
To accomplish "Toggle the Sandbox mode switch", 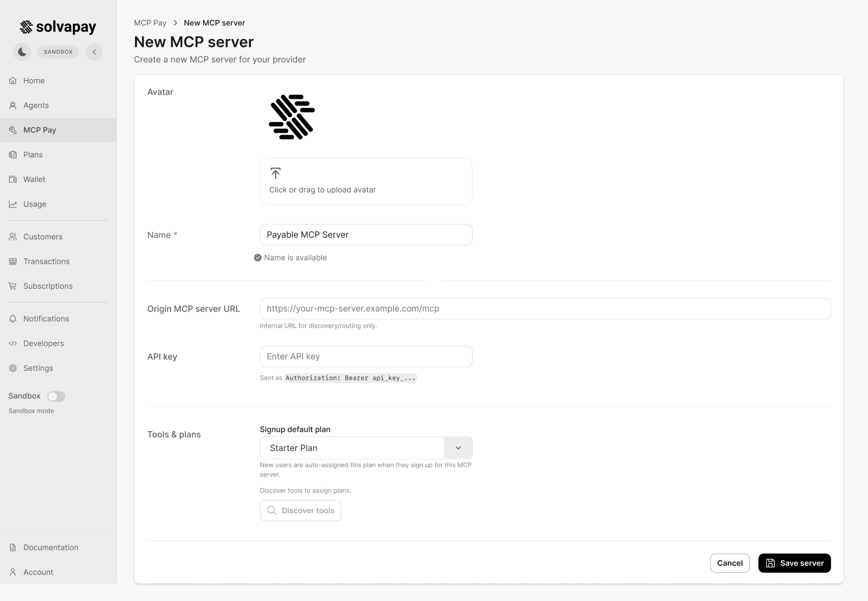I will click(56, 396).
